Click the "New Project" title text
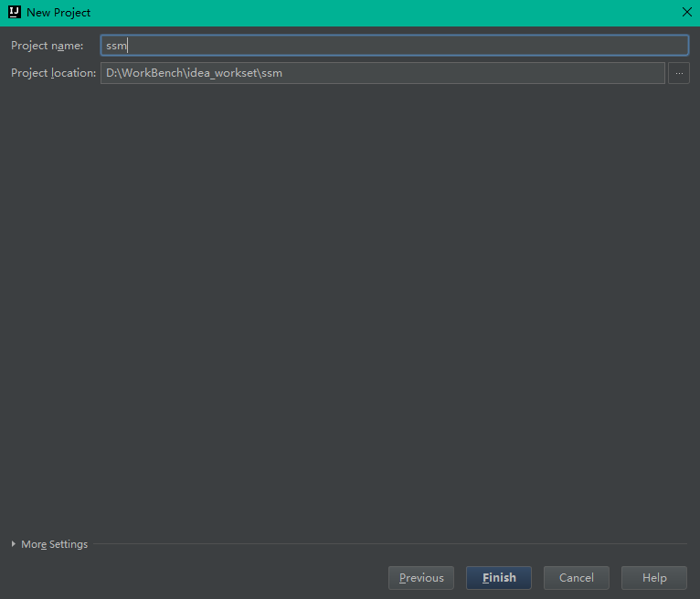 [x=58, y=13]
